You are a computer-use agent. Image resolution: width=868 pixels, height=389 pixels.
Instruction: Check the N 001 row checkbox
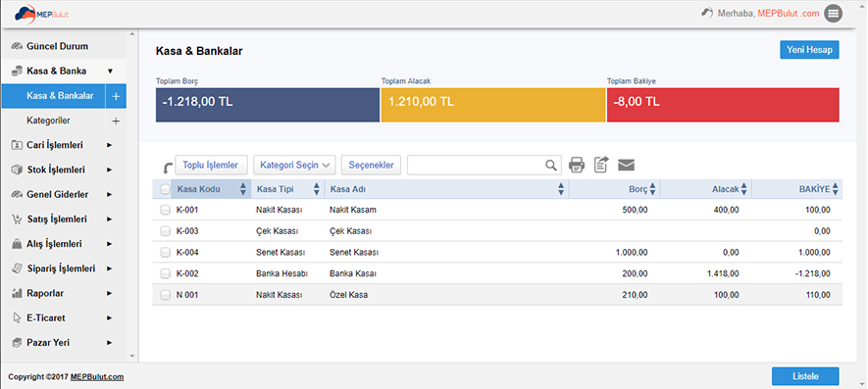point(165,295)
